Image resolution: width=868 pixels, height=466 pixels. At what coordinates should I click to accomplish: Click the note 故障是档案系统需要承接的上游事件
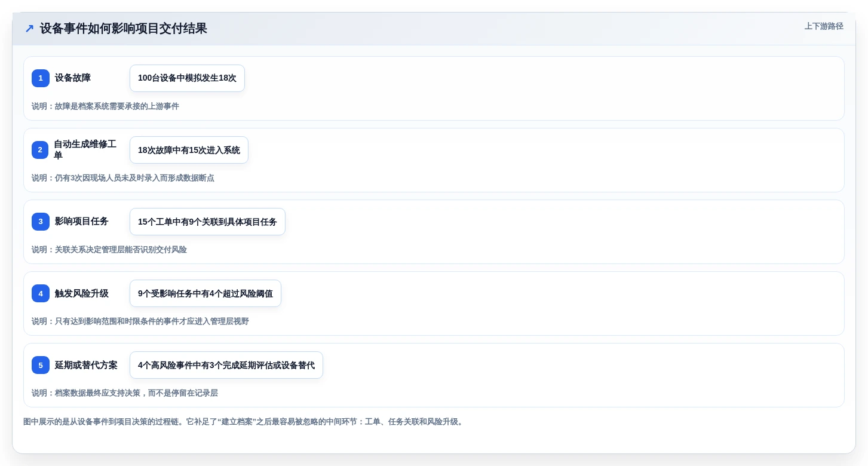(x=105, y=106)
